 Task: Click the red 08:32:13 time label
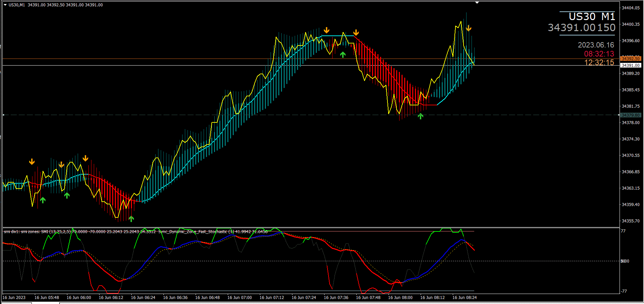coord(599,54)
